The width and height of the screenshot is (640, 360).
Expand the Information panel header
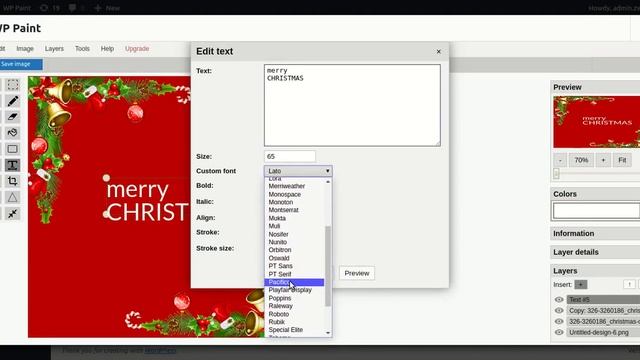click(595, 233)
